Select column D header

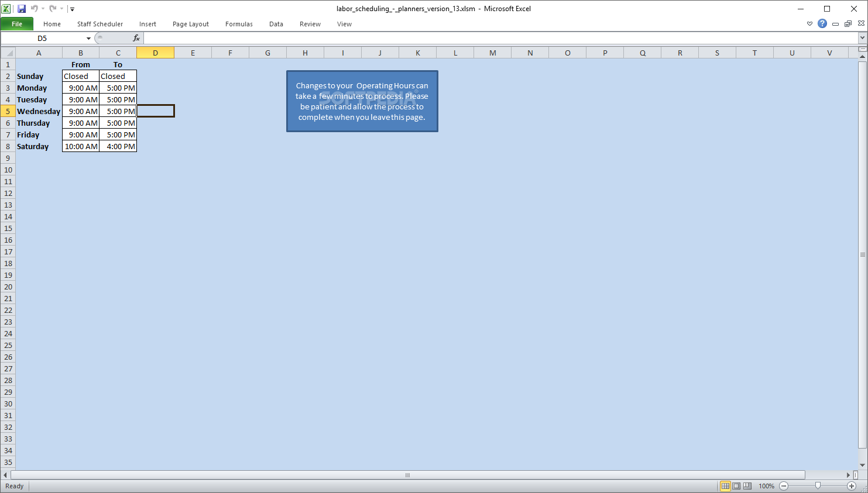(156, 53)
